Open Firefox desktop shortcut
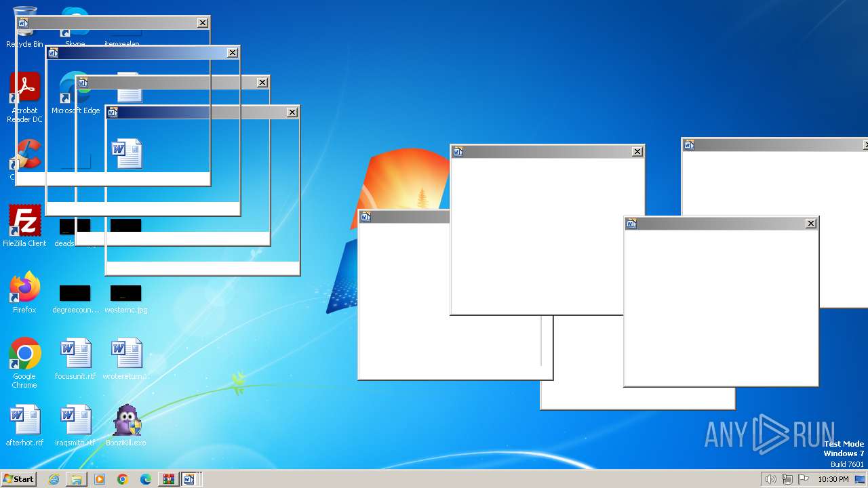 [24, 293]
